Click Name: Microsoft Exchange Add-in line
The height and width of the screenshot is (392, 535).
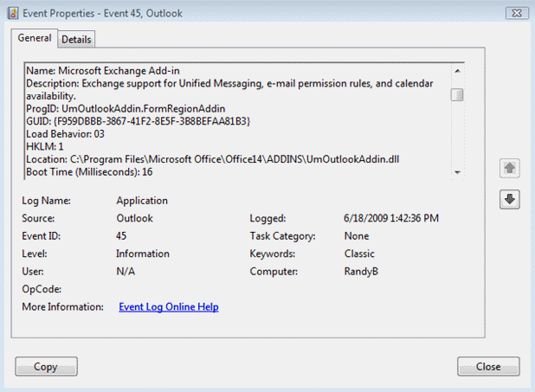pos(103,71)
